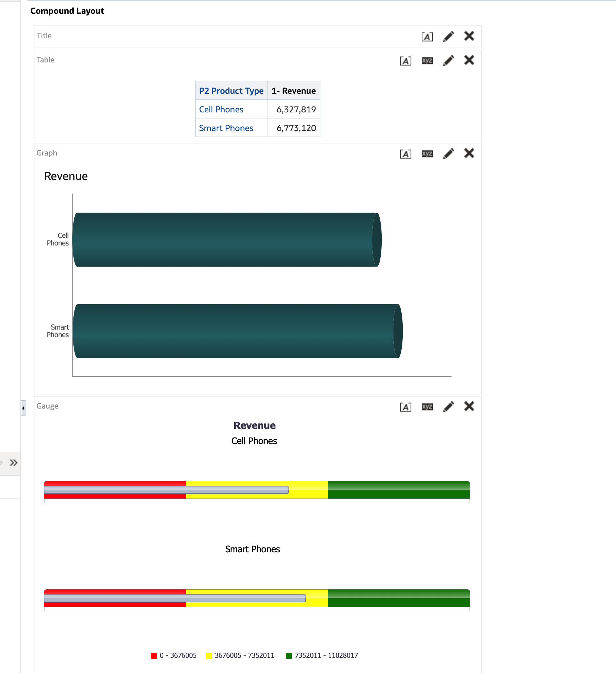
Task: Click yellow legend swatch 3676005 - 7352011
Action: click(x=209, y=656)
